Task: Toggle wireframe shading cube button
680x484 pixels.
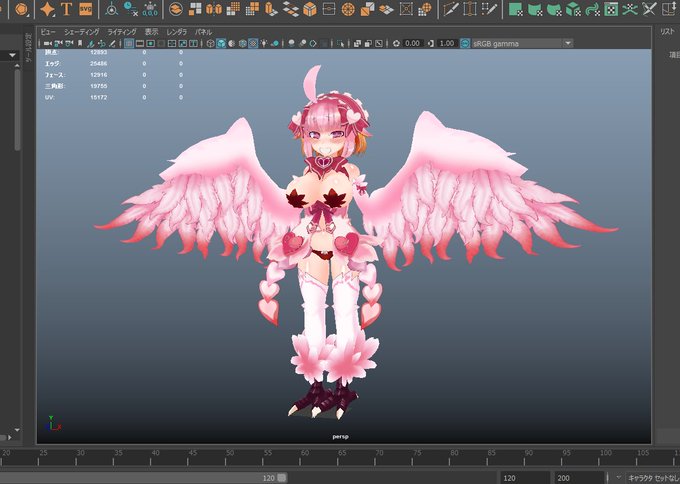Action: click(x=210, y=43)
